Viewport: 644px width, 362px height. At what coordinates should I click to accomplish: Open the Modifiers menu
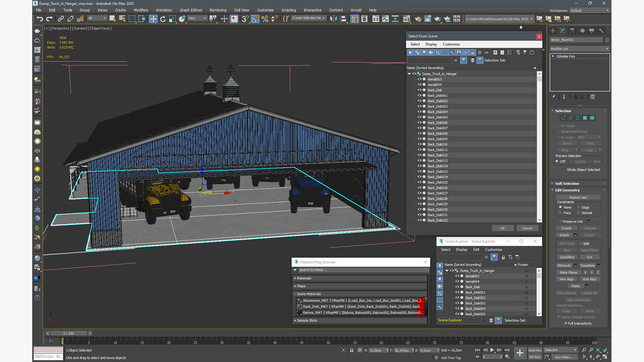tap(141, 10)
